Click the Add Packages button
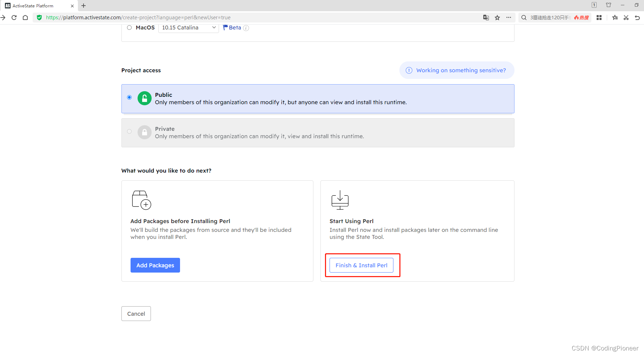The height and width of the screenshot is (355, 644). tap(155, 265)
